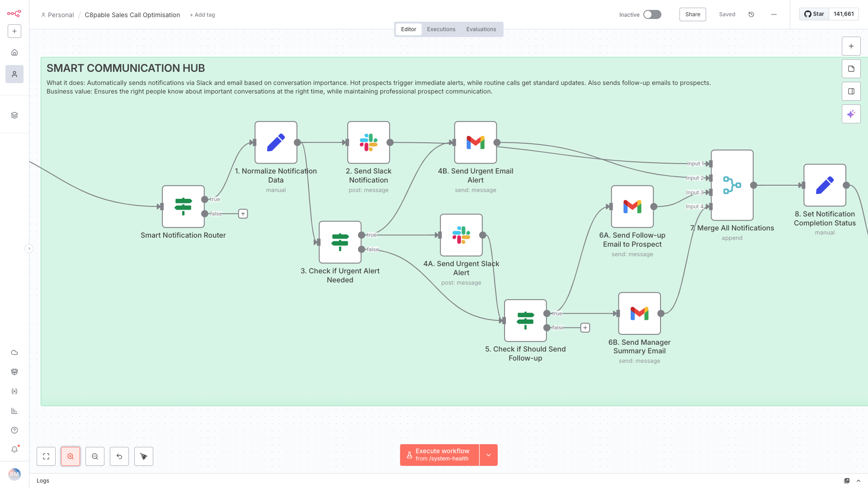The width and height of the screenshot is (868, 488).
Task: Select the 4B Send Urgent Email Alert node
Action: [476, 142]
